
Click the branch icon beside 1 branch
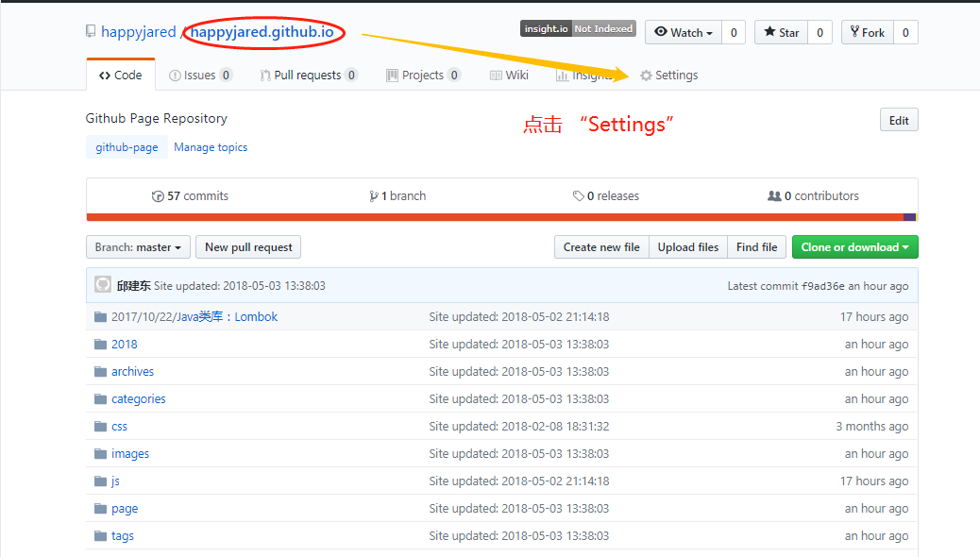coord(373,196)
